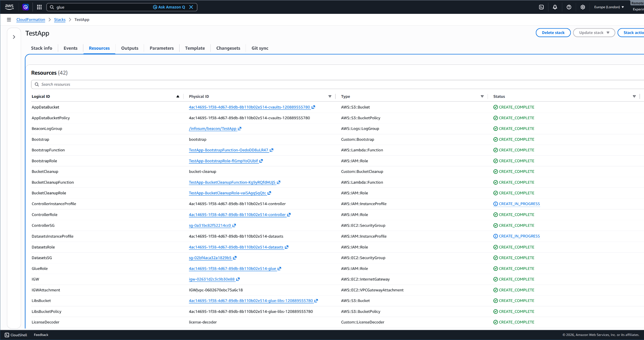644x340 pixels.
Task: Open BootstrapRole external link icon
Action: pyautogui.click(x=261, y=161)
